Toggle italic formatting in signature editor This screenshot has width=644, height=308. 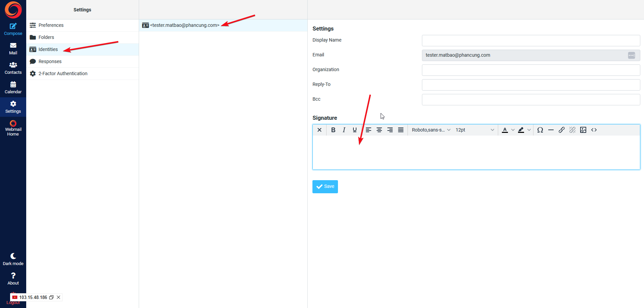click(344, 130)
